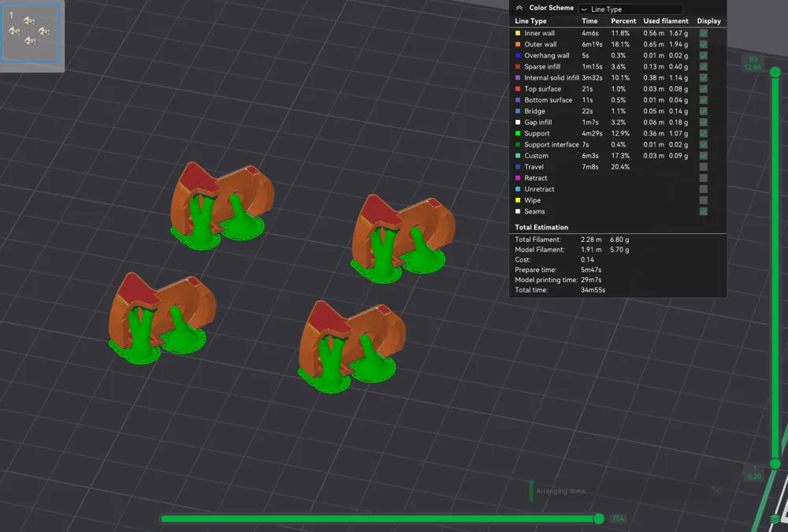Click the white Seams color swatch

pos(518,211)
